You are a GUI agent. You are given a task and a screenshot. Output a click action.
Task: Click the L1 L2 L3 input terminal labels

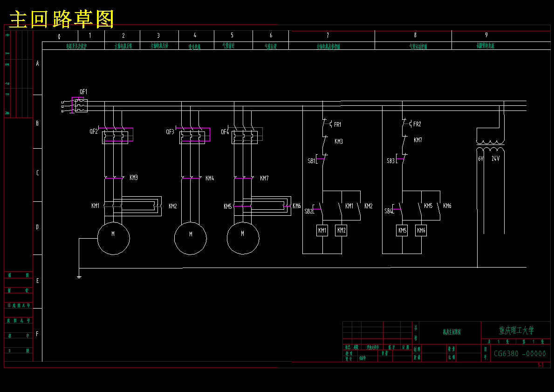62,106
